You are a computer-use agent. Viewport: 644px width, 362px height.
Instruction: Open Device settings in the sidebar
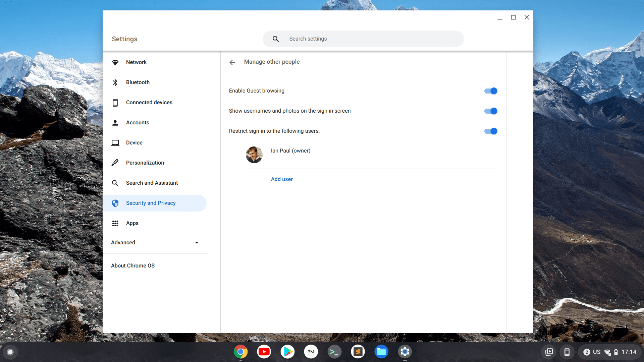click(x=155, y=143)
